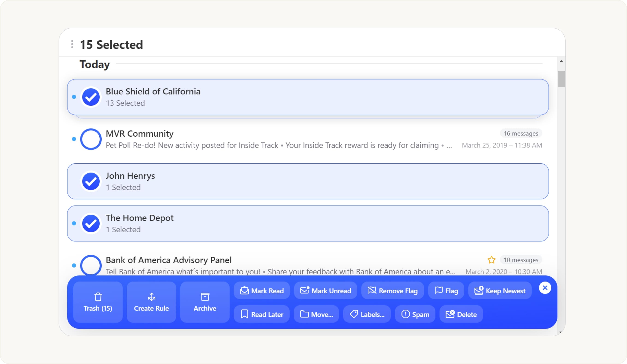Flag the selected messages
This screenshot has height=364, width=627.
point(446,291)
